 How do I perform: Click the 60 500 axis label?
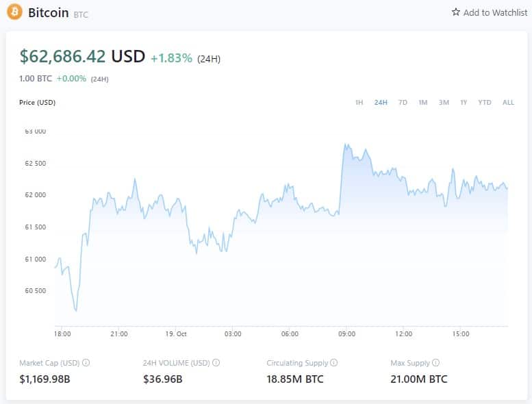(x=36, y=291)
